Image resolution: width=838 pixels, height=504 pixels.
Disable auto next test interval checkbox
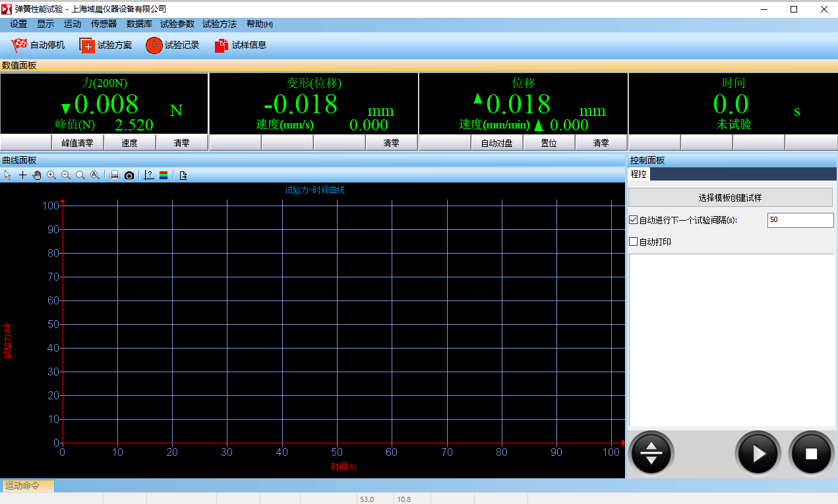pyautogui.click(x=634, y=220)
